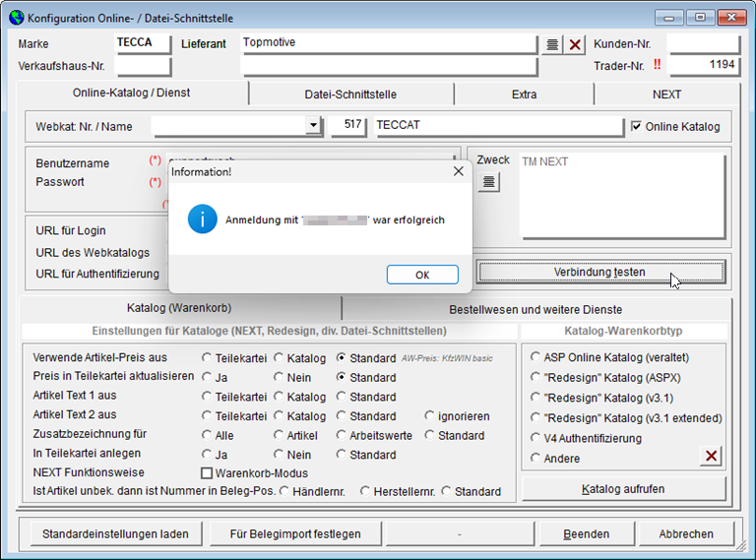Click the Webkat name field TECCAT
Viewport: 756px width, 560px height.
498,125
